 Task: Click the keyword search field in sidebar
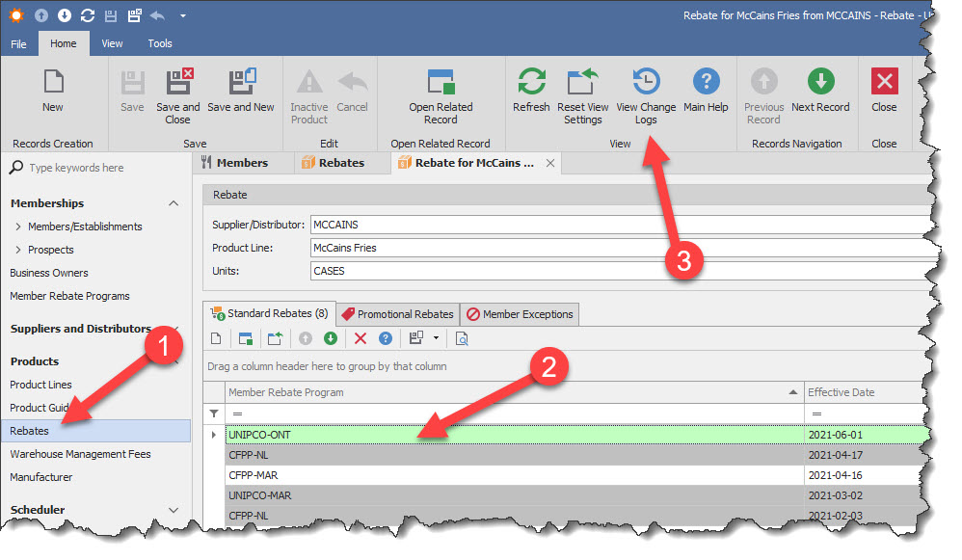[96, 168]
